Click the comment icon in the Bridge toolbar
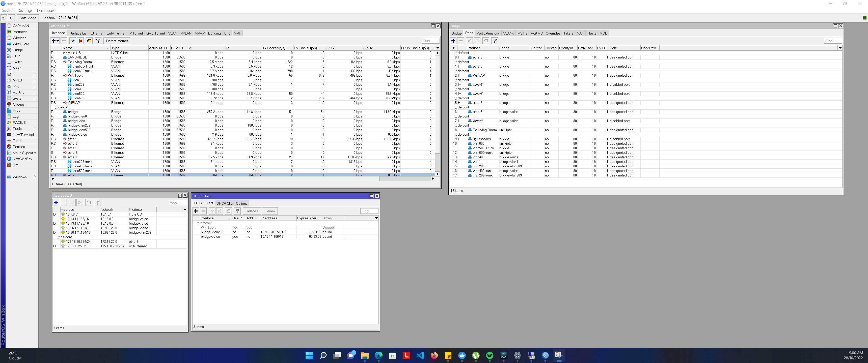 [485, 41]
